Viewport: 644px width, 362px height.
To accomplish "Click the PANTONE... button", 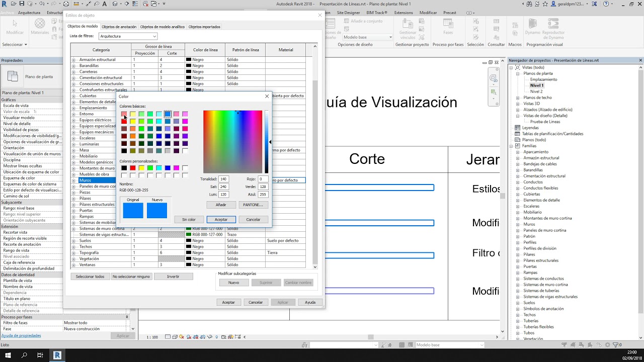I will tap(253, 205).
